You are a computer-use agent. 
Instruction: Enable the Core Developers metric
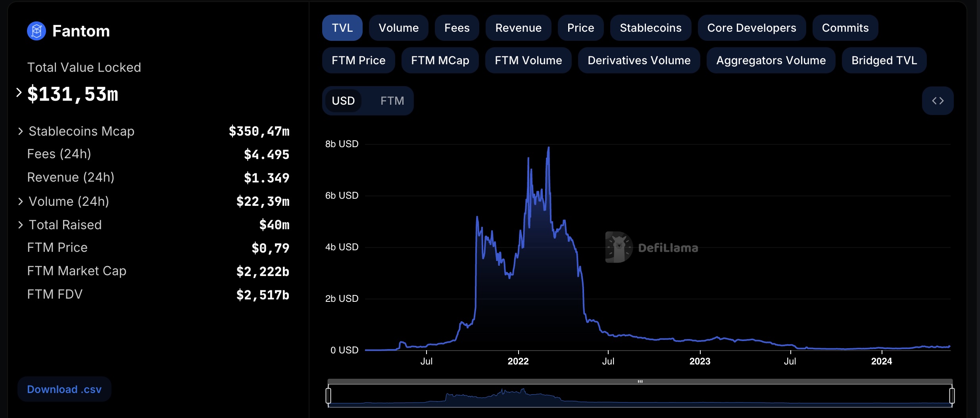(x=751, y=28)
